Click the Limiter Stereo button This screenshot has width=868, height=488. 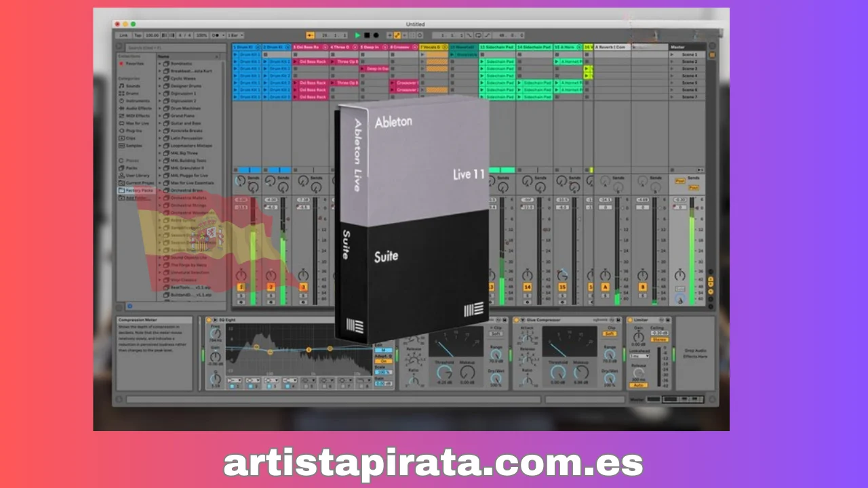(x=659, y=340)
